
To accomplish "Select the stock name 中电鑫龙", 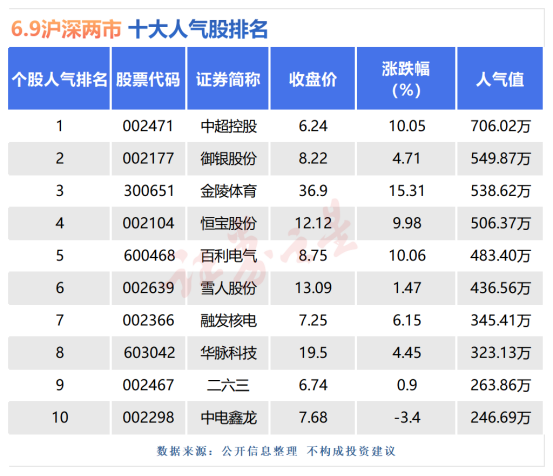I will click(x=229, y=418).
